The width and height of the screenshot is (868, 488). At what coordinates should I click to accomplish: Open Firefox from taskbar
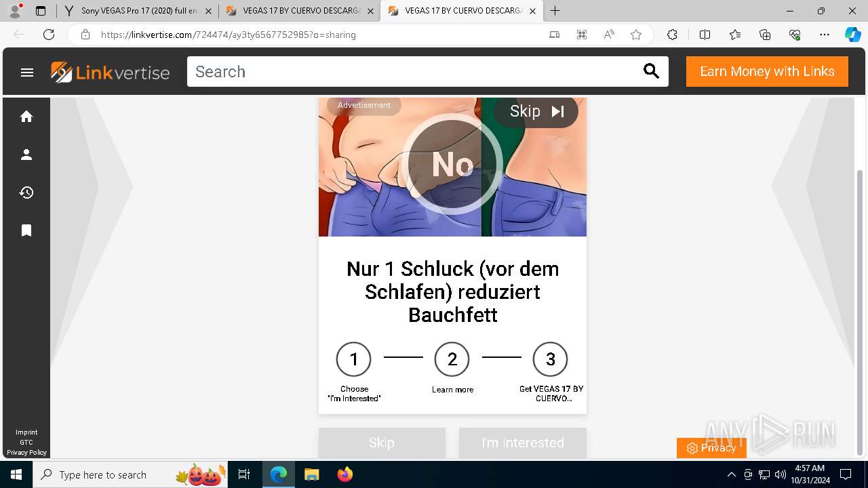pyautogui.click(x=344, y=474)
